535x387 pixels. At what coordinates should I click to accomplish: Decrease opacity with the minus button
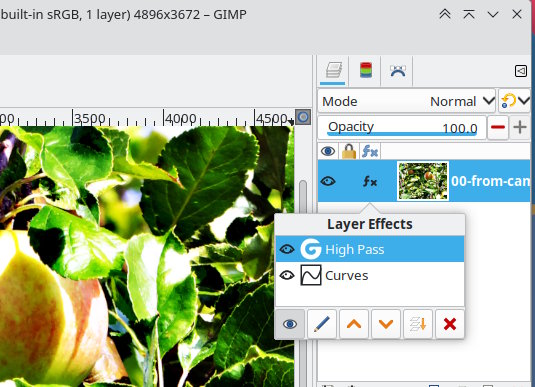(x=497, y=128)
